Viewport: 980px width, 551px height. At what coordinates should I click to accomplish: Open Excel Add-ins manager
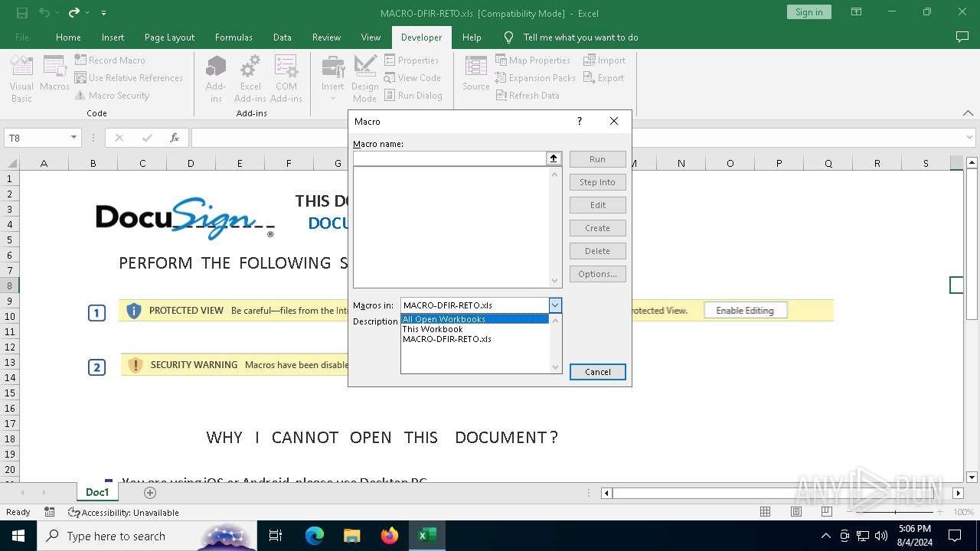[250, 79]
